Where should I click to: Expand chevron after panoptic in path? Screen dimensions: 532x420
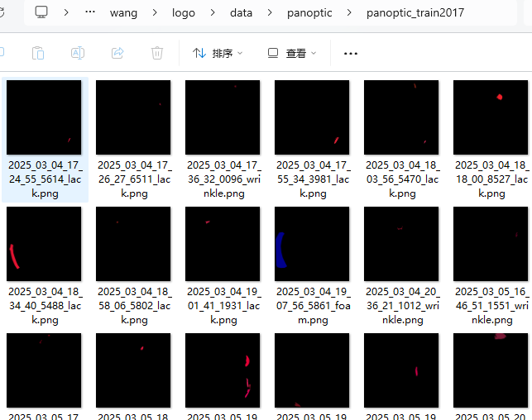click(x=349, y=12)
